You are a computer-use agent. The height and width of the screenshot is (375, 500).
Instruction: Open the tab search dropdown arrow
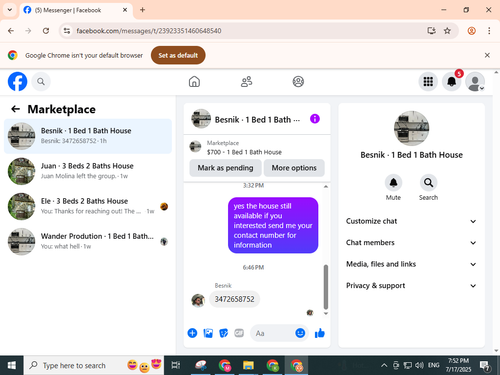click(10, 10)
